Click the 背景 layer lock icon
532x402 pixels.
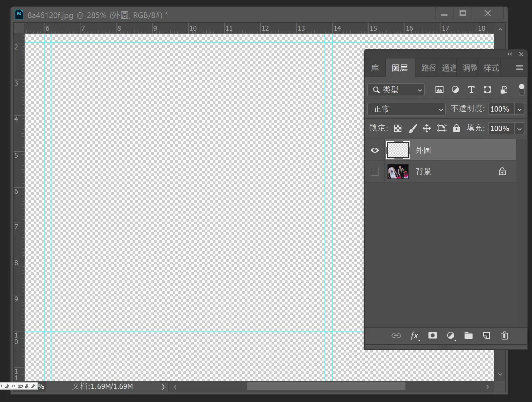(502, 171)
